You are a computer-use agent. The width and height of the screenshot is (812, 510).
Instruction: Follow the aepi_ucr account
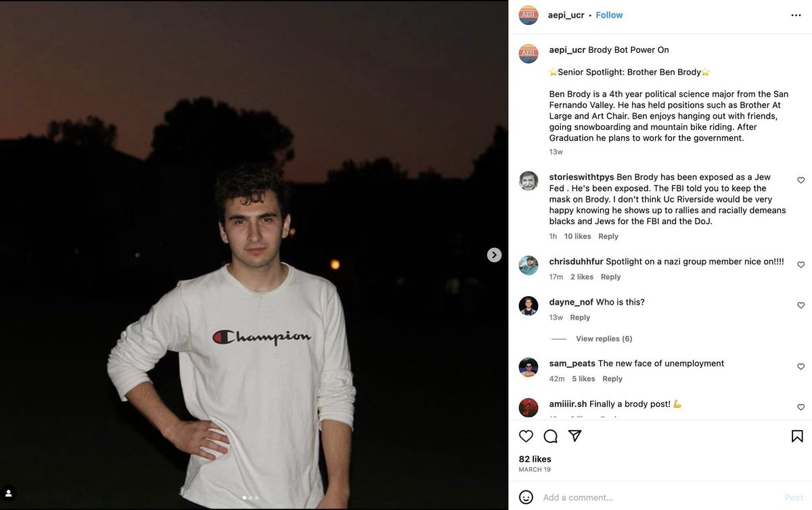(x=609, y=15)
